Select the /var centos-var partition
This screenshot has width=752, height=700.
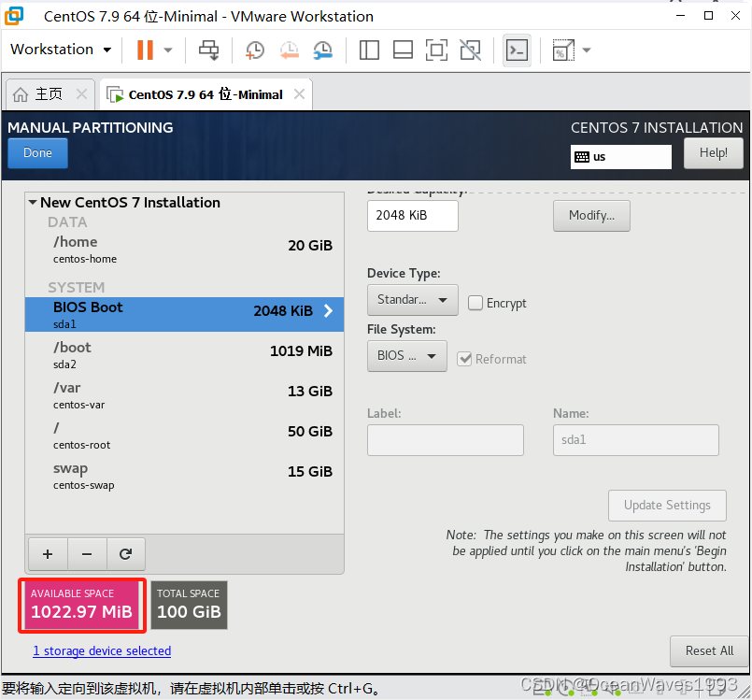[x=184, y=395]
